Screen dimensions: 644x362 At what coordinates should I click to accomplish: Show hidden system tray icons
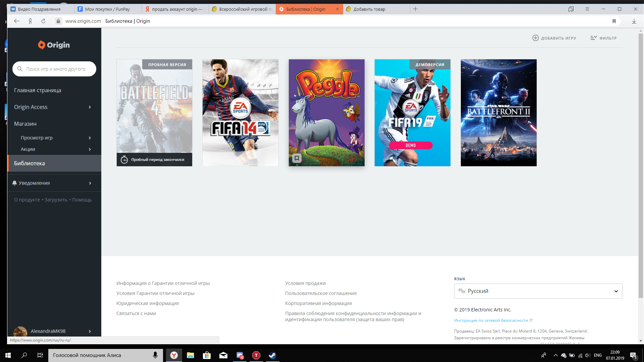click(555, 355)
